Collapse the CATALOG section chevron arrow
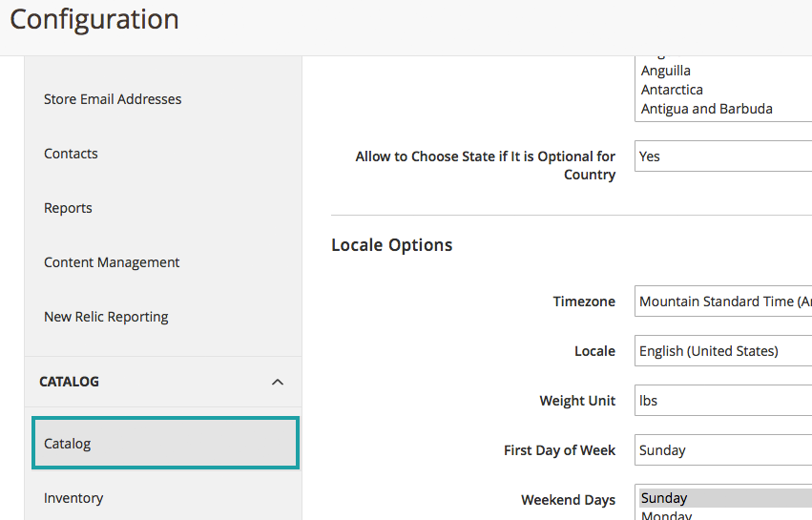The height and width of the screenshot is (520, 812). (x=278, y=382)
